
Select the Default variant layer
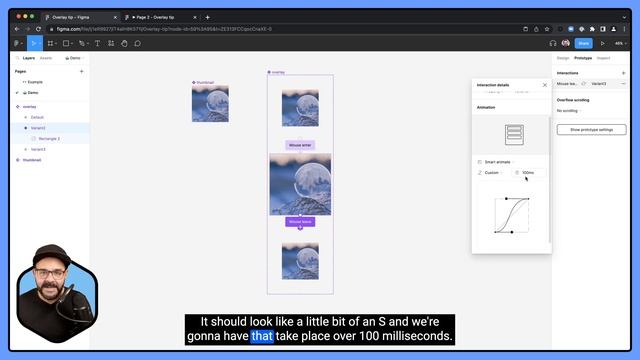37,117
